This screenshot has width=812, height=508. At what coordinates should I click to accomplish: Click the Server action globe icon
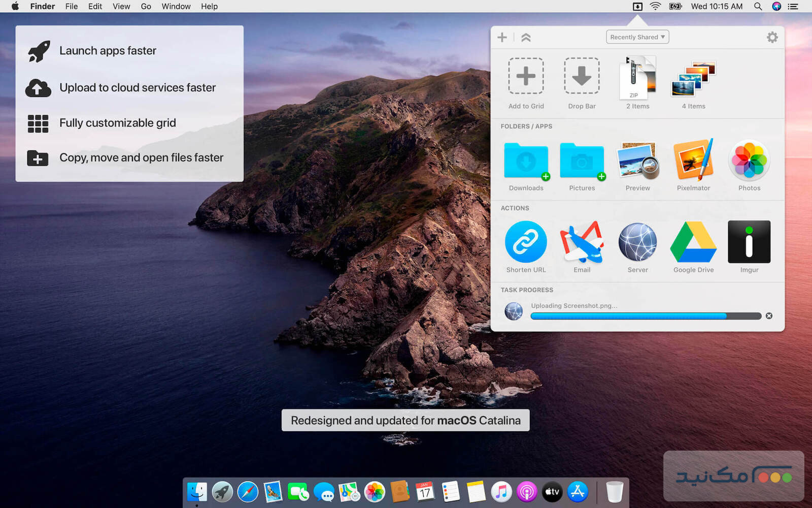[637, 242]
